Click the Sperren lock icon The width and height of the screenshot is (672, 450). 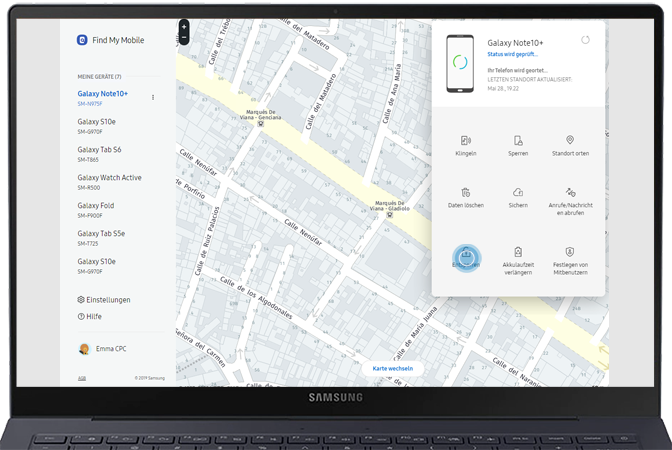click(518, 140)
